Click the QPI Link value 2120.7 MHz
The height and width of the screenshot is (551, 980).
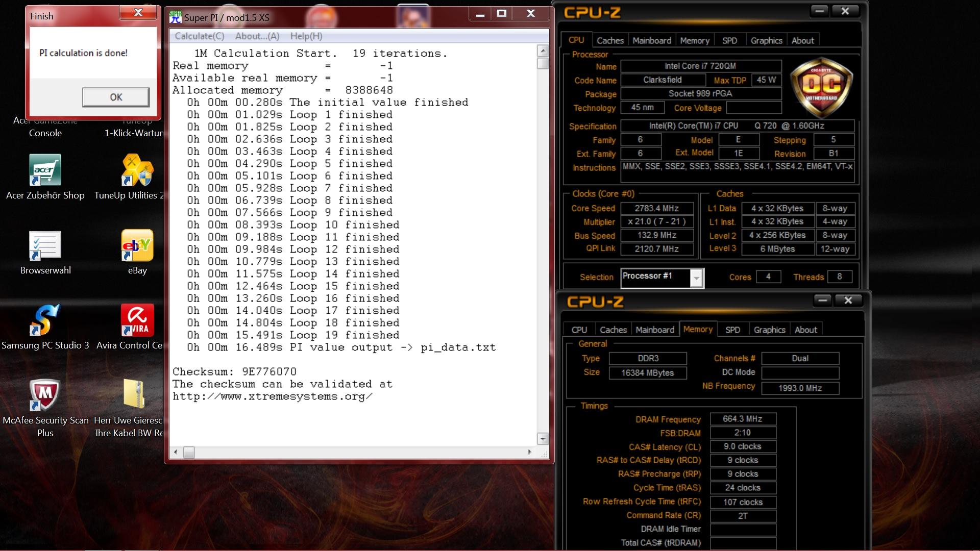[656, 248]
